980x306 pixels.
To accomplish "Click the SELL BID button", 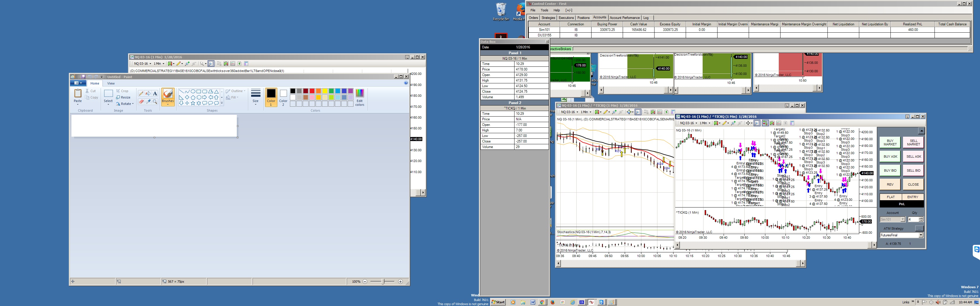I will [913, 171].
